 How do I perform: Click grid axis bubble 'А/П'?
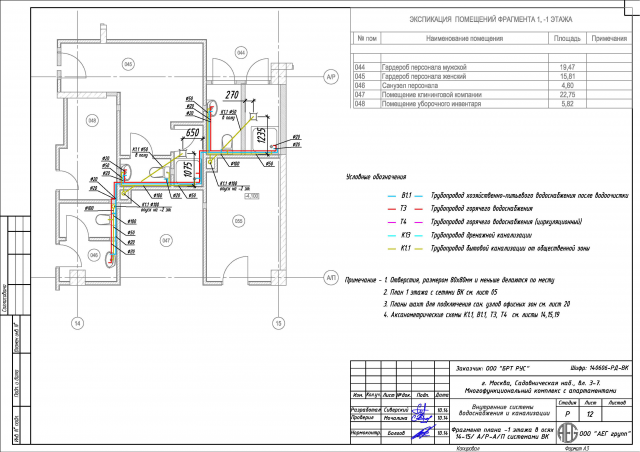[x=331, y=278]
